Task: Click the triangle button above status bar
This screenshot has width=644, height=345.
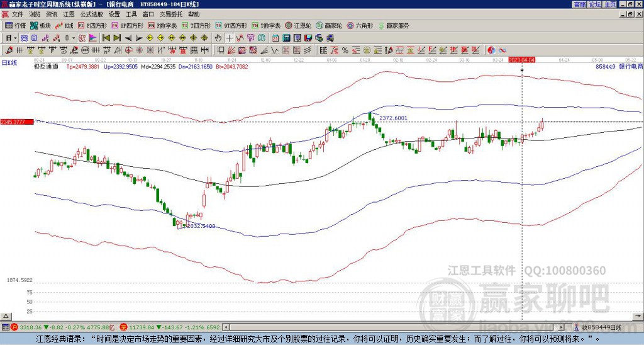Action: pos(6,316)
